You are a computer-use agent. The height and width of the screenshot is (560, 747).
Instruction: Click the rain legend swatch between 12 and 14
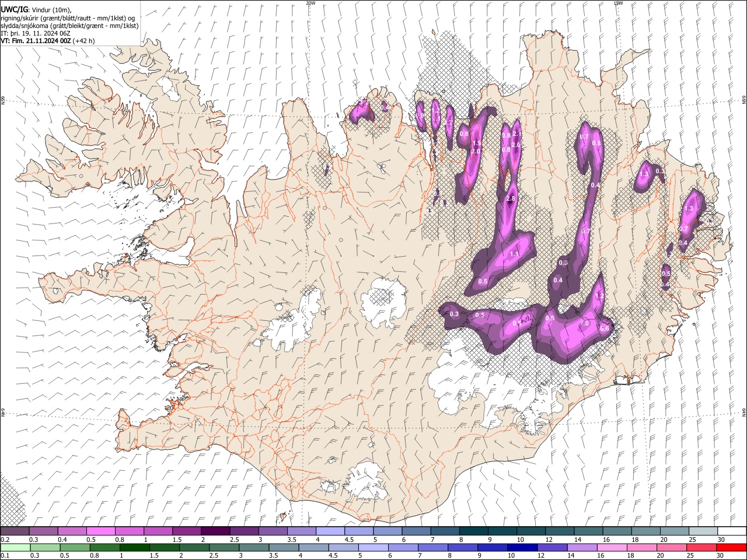(x=551, y=548)
